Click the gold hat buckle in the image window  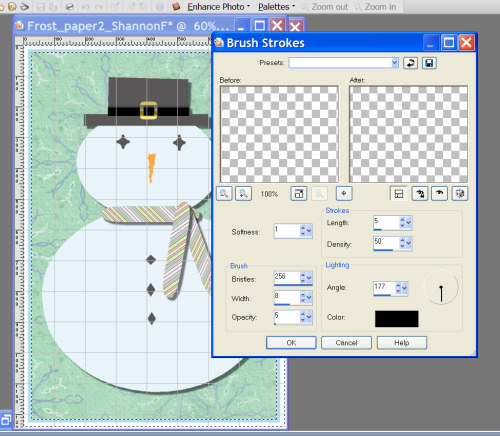click(x=148, y=110)
